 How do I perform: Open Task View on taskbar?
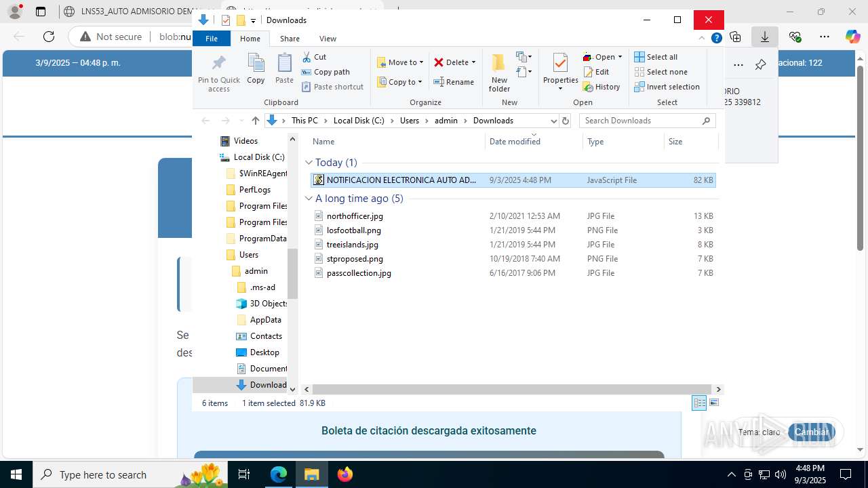[245, 474]
